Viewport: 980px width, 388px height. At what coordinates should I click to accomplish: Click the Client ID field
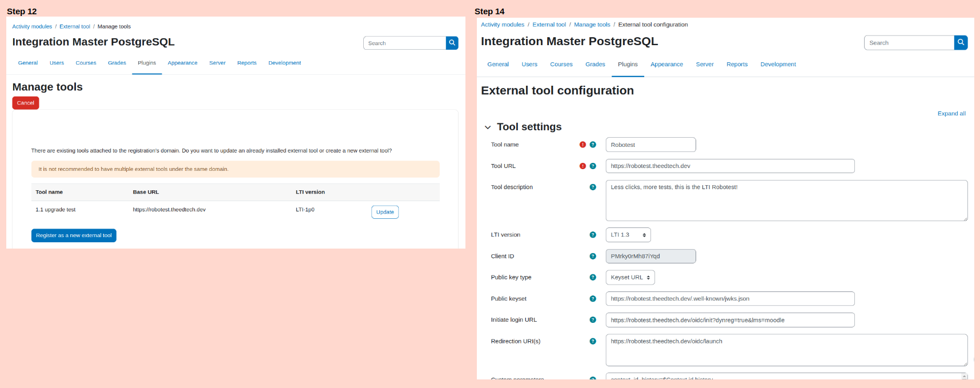650,256
